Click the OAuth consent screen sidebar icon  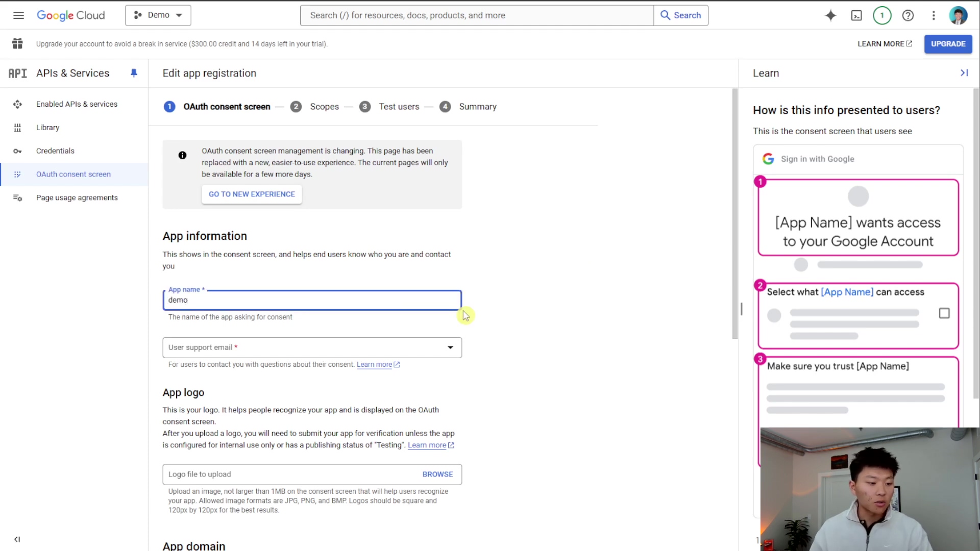[17, 174]
